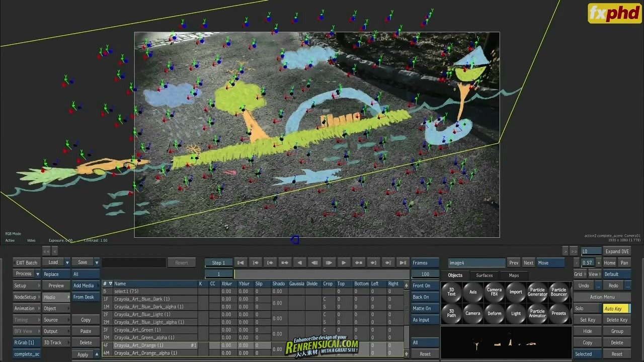Toggle the Matte On button
This screenshot has width=644, height=362.
(424, 309)
